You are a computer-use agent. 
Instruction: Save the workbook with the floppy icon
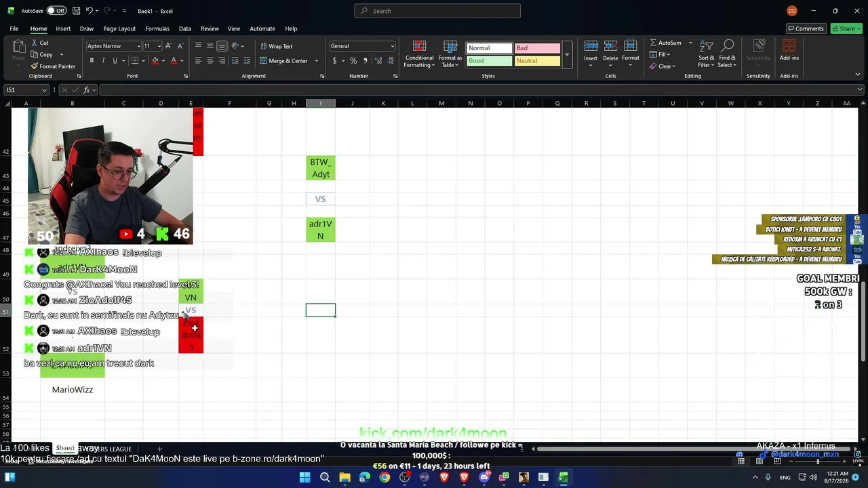(76, 11)
